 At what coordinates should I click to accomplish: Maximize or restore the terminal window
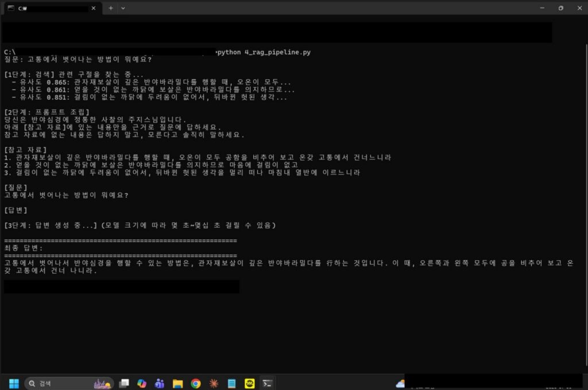click(x=560, y=8)
